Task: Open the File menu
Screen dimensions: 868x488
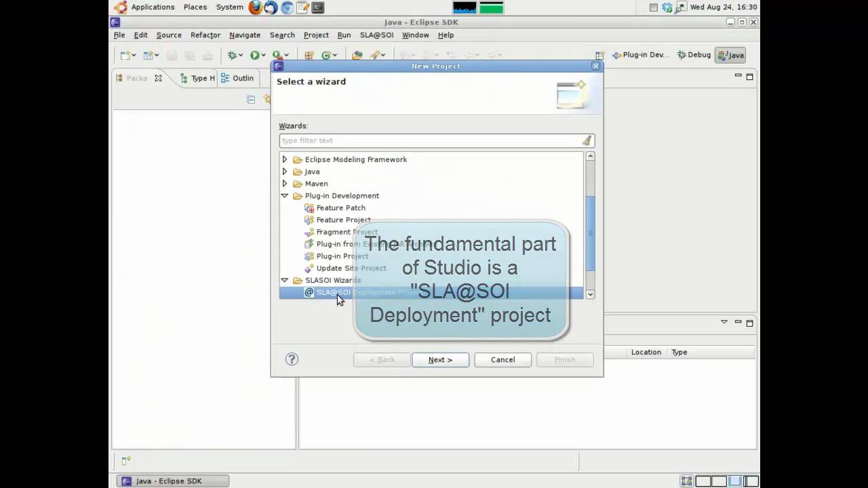Action: point(119,35)
